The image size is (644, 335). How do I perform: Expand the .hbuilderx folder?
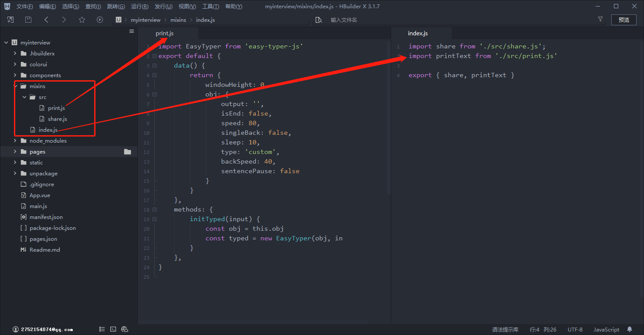click(x=15, y=54)
